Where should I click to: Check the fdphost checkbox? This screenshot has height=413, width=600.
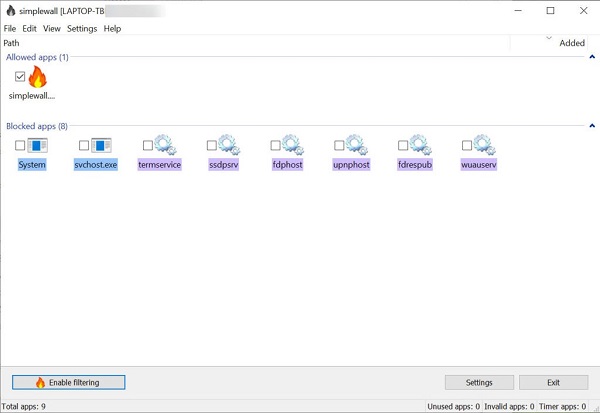(276, 145)
